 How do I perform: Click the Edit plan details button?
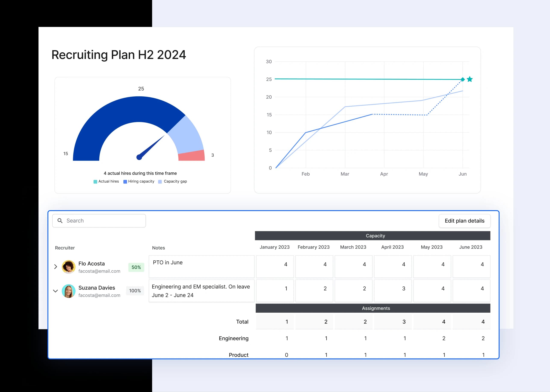(464, 221)
